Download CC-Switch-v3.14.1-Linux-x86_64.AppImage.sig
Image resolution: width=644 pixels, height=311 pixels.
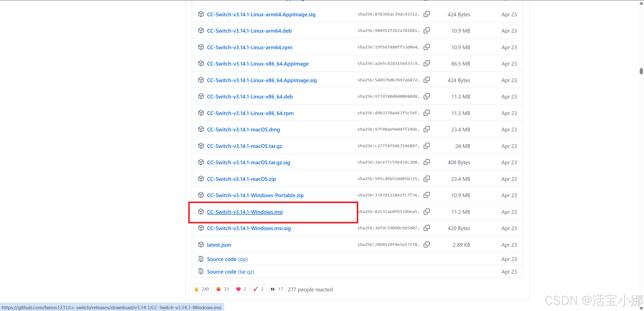[x=262, y=80]
